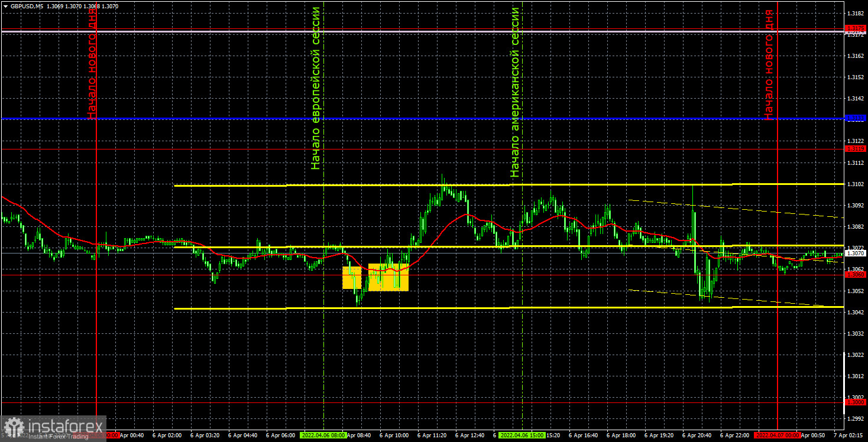Click the 1.3042 price axis value
Screen dimensions: 868x442
pos(854,312)
